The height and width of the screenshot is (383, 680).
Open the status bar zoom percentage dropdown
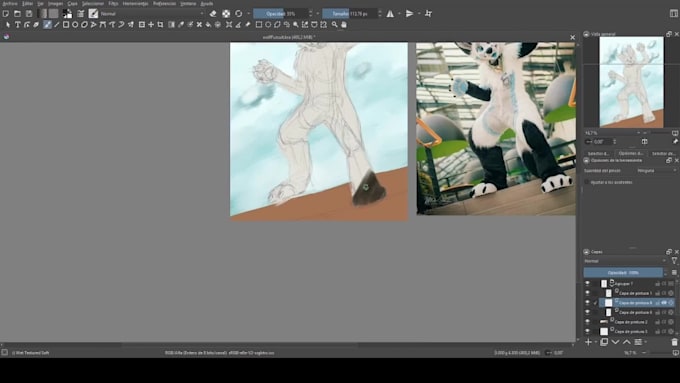[631, 353]
